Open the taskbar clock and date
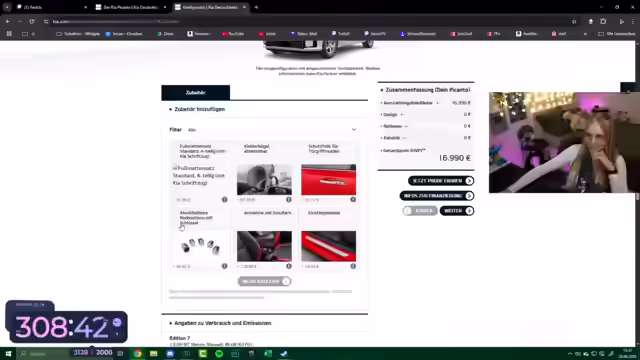Image resolution: width=640 pixels, height=360 pixels. click(627, 353)
